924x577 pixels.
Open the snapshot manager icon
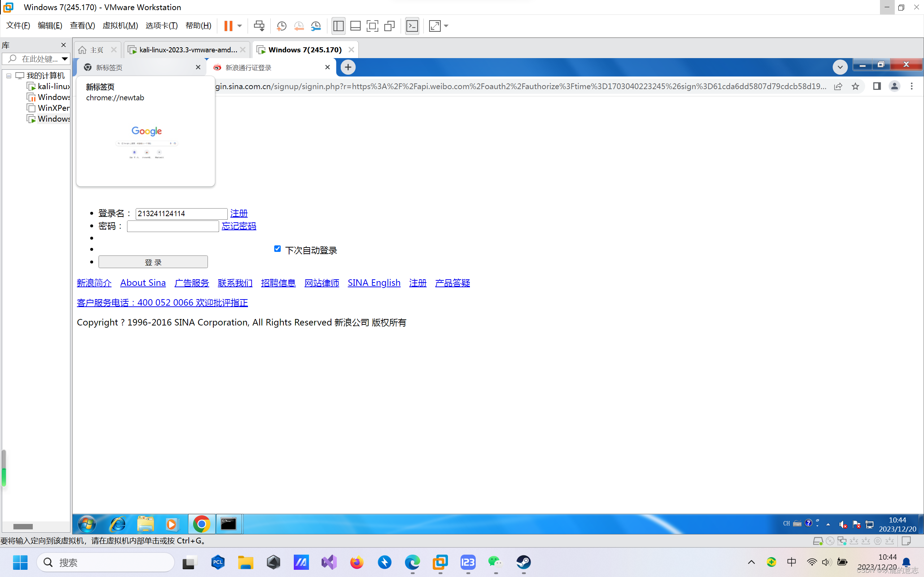(x=316, y=26)
